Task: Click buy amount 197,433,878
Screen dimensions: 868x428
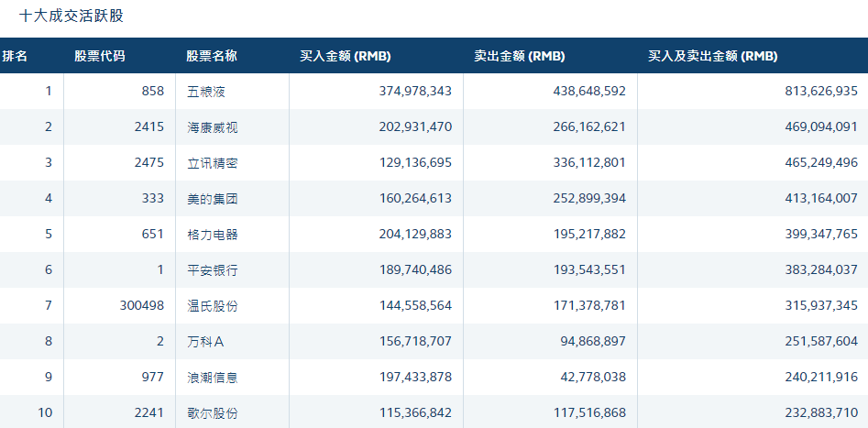Action: coord(415,377)
